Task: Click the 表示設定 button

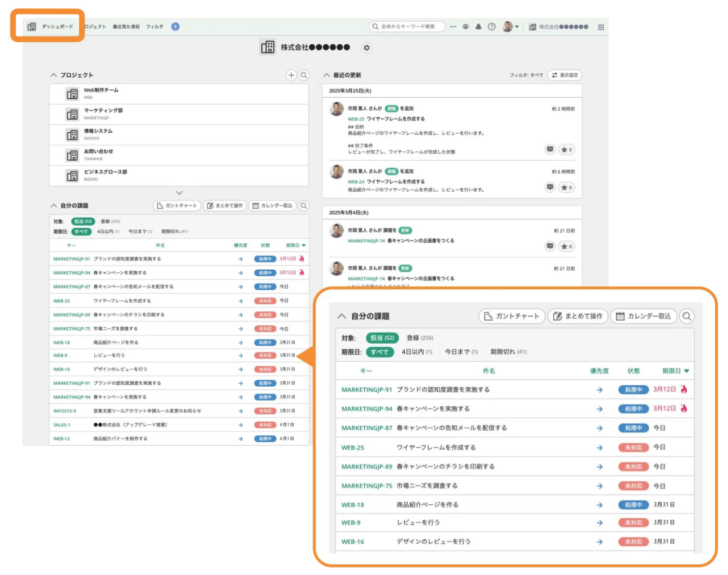Action: point(565,75)
